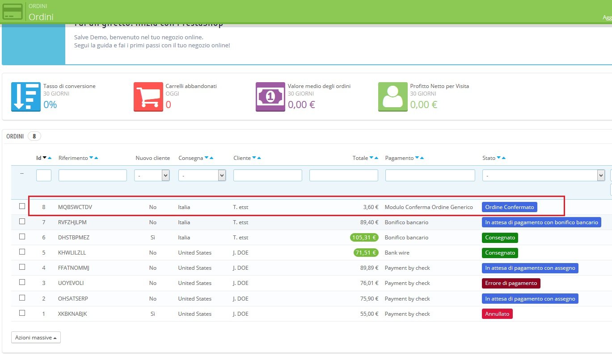
Task: Click the Ordini credit card header icon
Action: (x=13, y=11)
